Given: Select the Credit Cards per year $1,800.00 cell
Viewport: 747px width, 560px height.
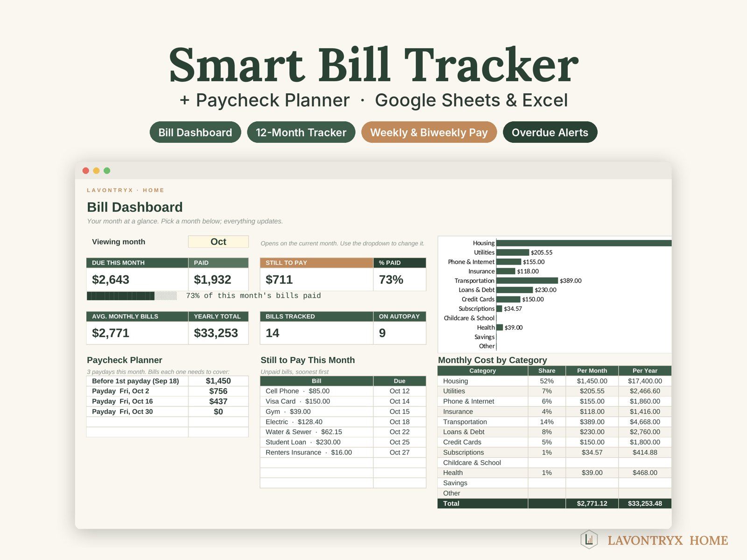Looking at the screenshot, I should coord(645,442).
